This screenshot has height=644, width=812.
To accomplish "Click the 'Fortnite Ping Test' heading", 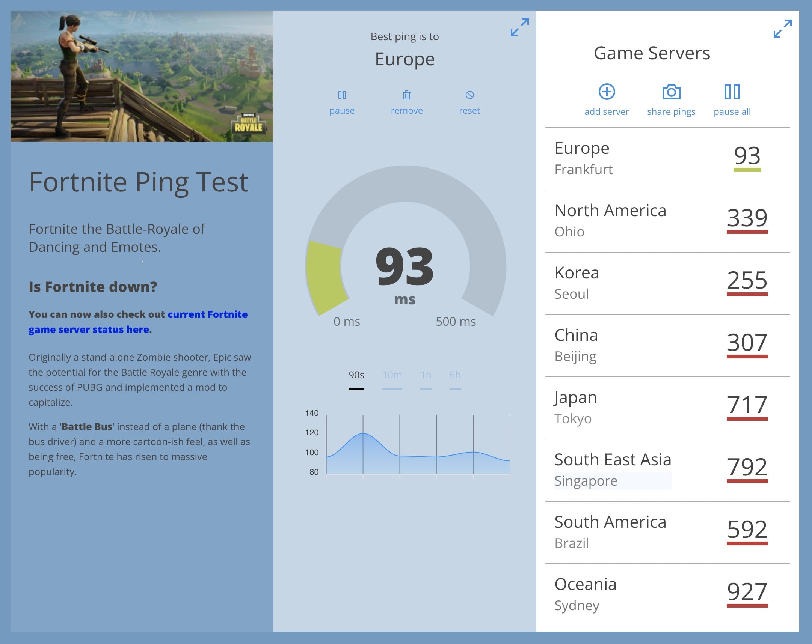I will tap(139, 182).
